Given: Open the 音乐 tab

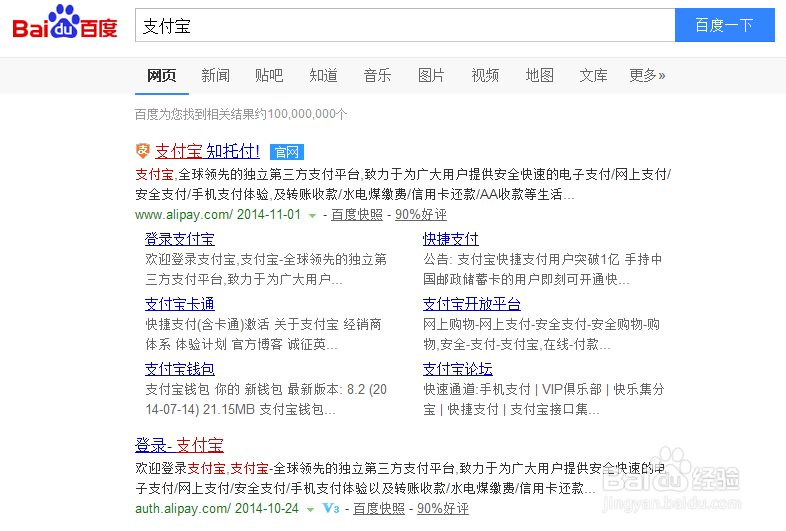Looking at the screenshot, I should [377, 75].
